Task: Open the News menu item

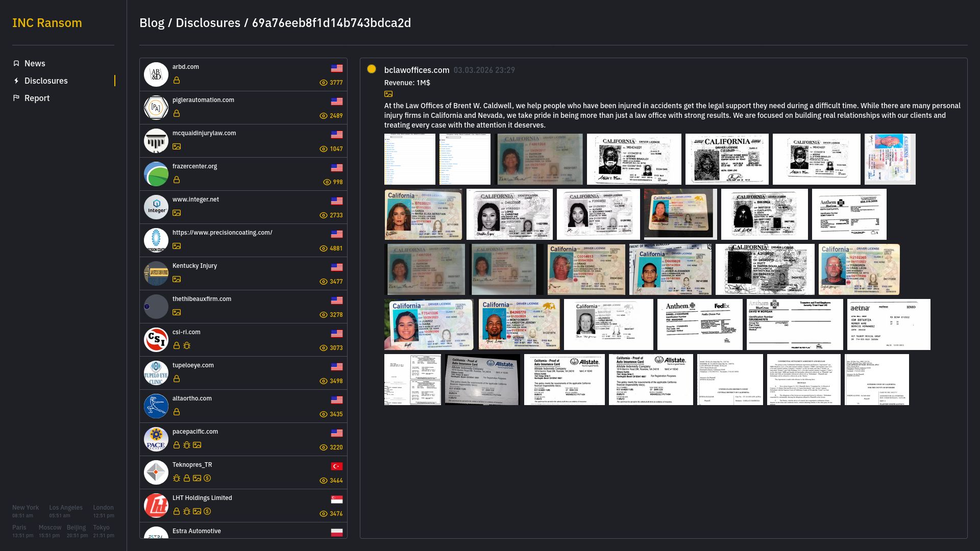Action: tap(35, 63)
